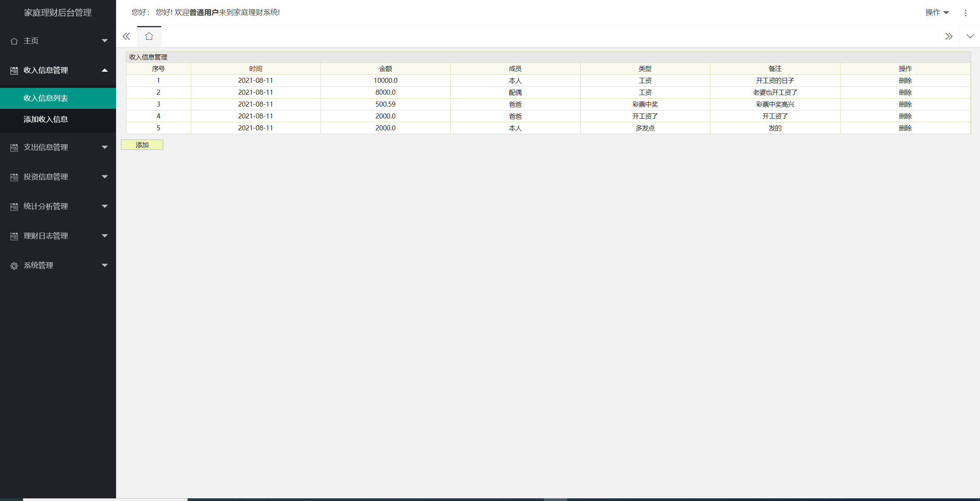Expand the 理财日志管理 menu arrow

coord(105,236)
